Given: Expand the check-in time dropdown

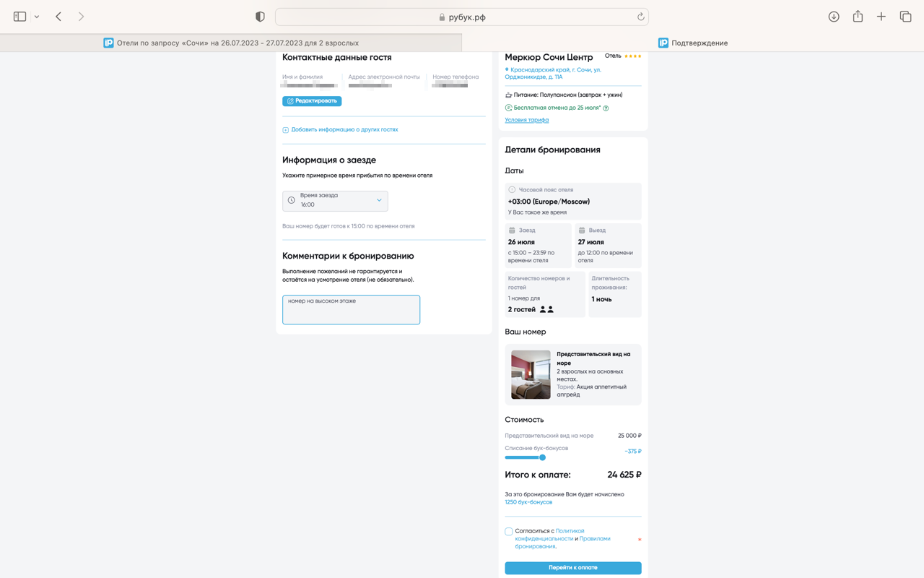Looking at the screenshot, I should pyautogui.click(x=335, y=200).
